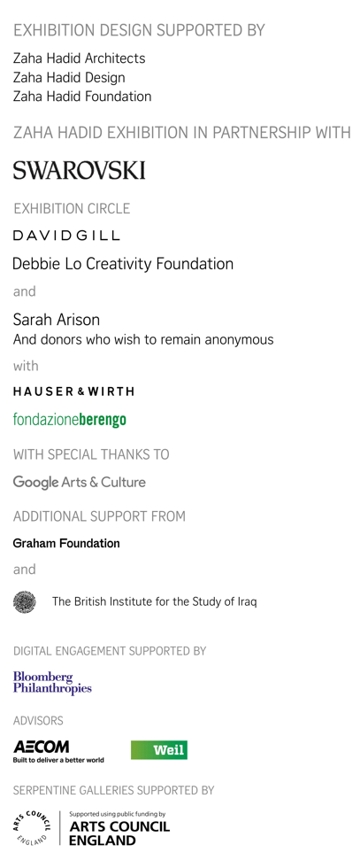
Task: Click the Graham Foundation logo
Action: (x=66, y=544)
